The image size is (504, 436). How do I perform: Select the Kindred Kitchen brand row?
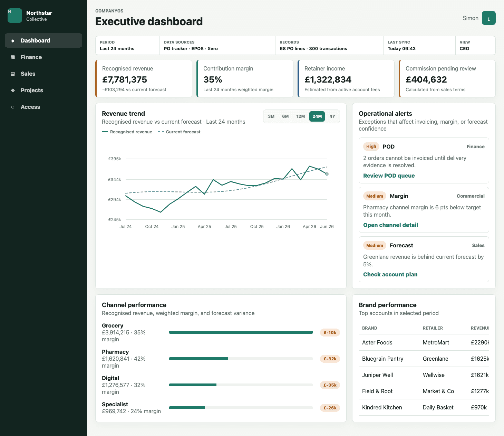pyautogui.click(x=424, y=407)
